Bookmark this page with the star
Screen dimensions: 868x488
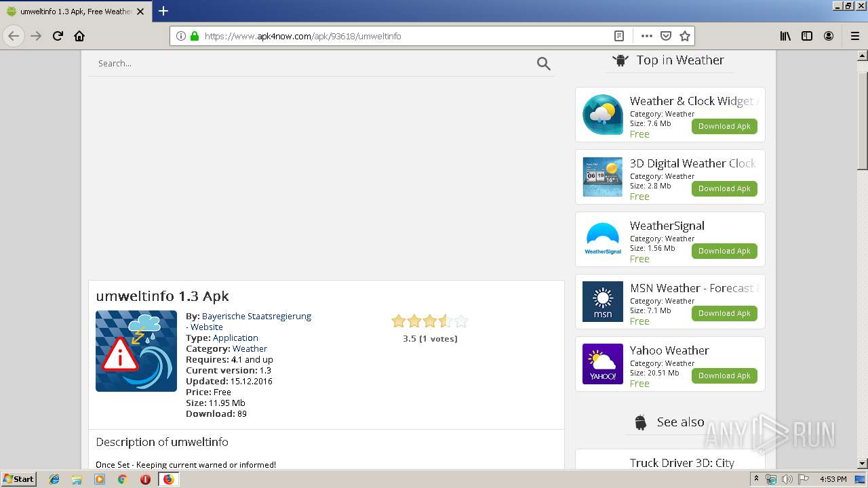pyautogui.click(x=685, y=36)
